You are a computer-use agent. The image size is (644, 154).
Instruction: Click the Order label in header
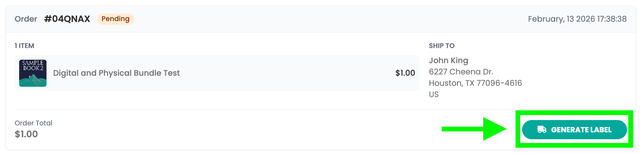[x=26, y=19]
